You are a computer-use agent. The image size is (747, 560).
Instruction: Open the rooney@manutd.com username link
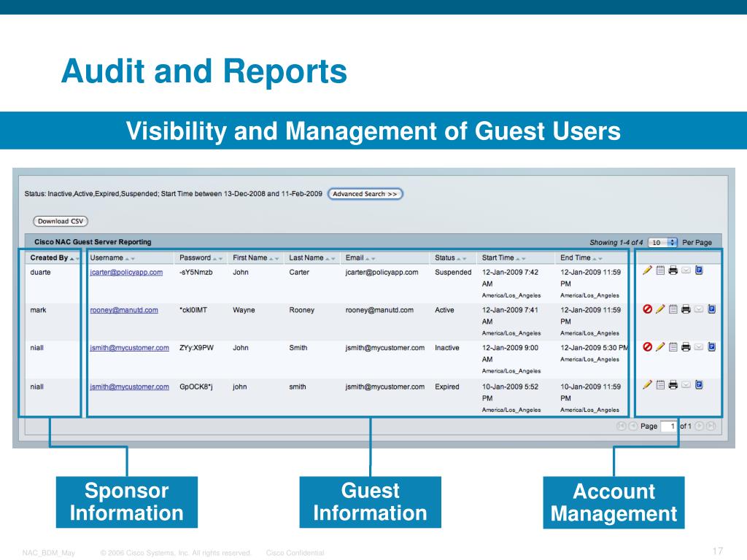(124, 310)
